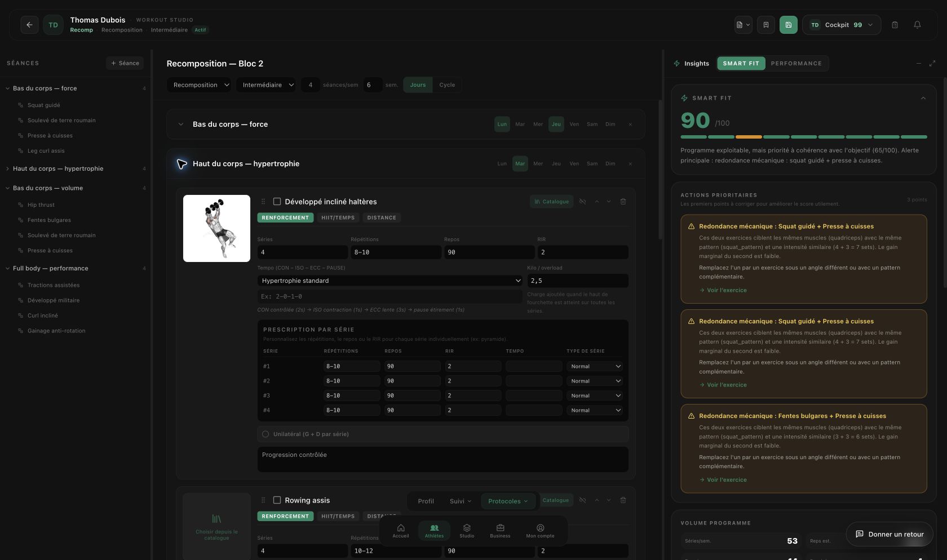The image size is (947, 560).
Task: Toggle Mer for Bas du corps — force
Action: pyautogui.click(x=538, y=125)
